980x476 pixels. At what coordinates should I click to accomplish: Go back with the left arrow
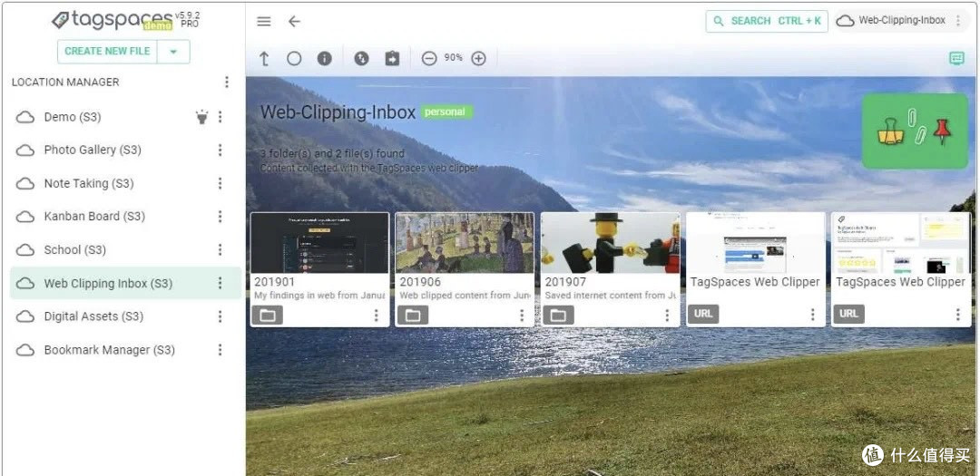294,21
